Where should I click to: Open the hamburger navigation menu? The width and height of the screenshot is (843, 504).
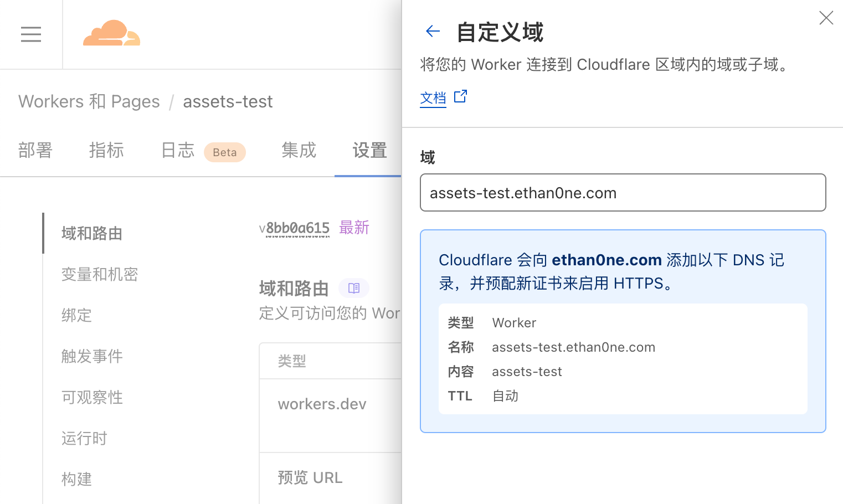coord(31,34)
